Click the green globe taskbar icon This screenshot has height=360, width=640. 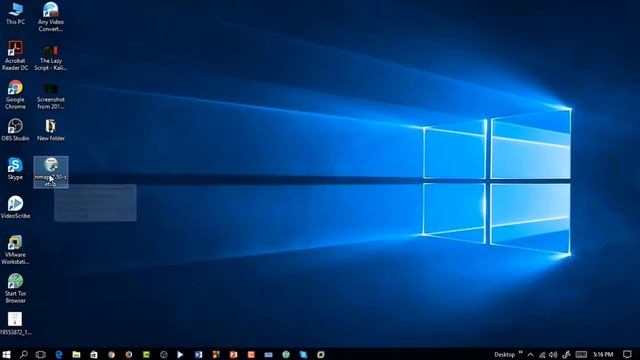pos(286,354)
